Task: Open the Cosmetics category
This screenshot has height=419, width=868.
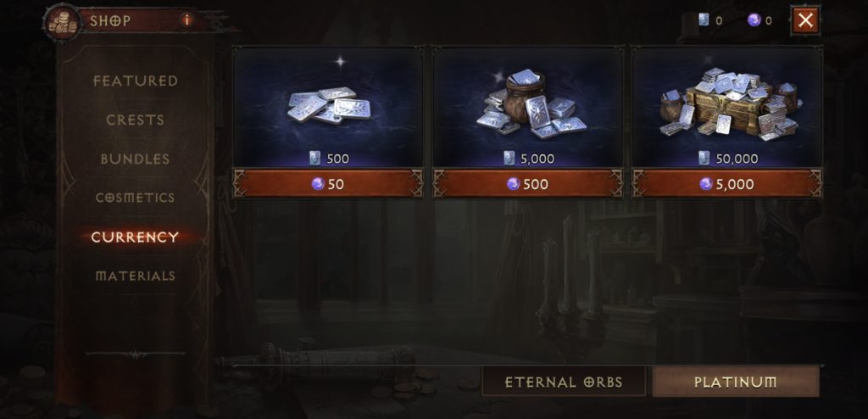Action: click(135, 198)
